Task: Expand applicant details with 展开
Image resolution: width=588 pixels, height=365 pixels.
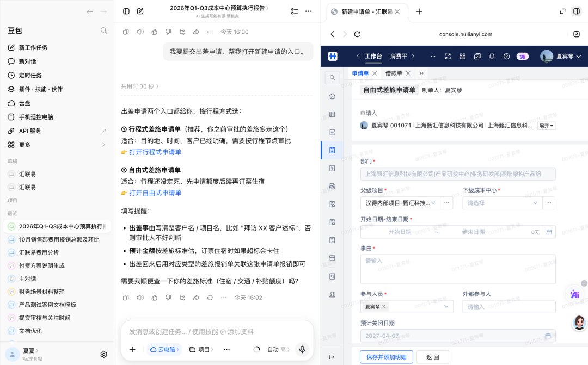Action: point(547,126)
